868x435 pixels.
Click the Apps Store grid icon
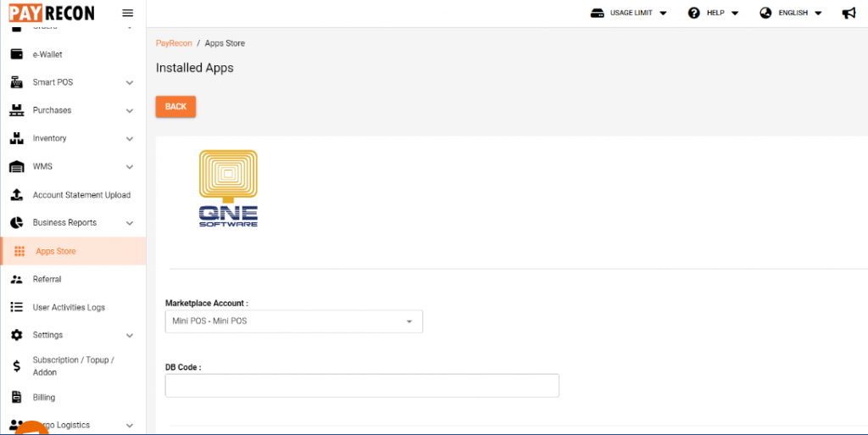pyautogui.click(x=19, y=251)
